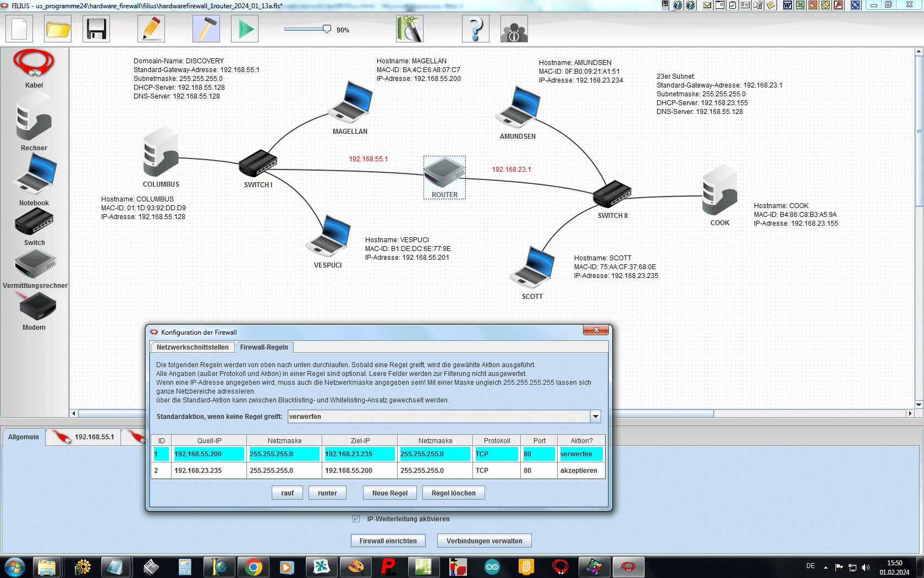Select the COOK server on canvas
This screenshot has width=924, height=578.
(x=719, y=191)
